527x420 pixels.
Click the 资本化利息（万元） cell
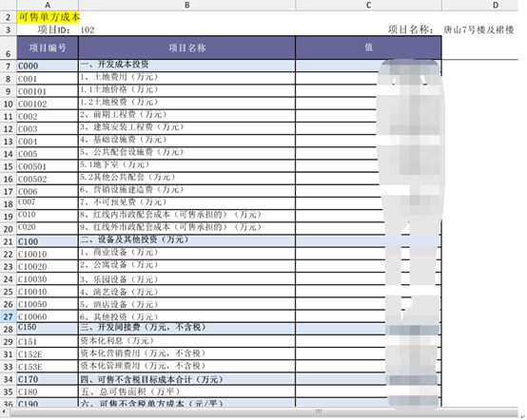click(186, 341)
